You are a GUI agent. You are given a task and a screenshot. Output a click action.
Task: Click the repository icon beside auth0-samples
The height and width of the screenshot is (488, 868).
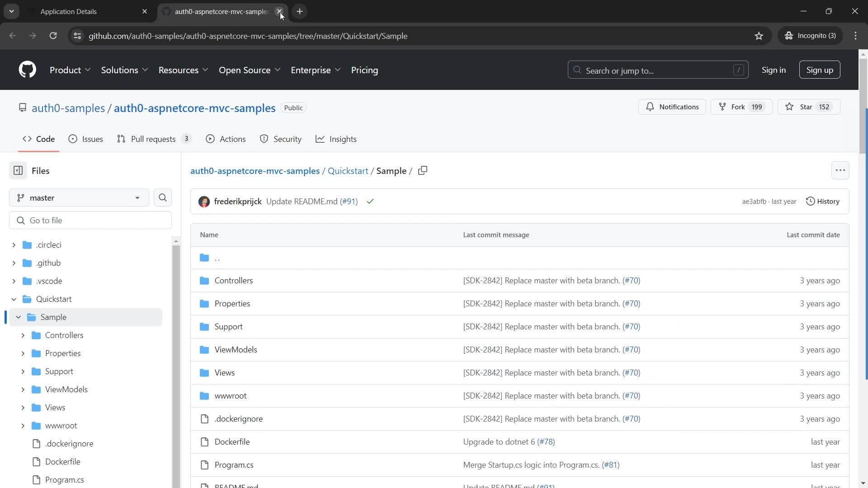23,108
